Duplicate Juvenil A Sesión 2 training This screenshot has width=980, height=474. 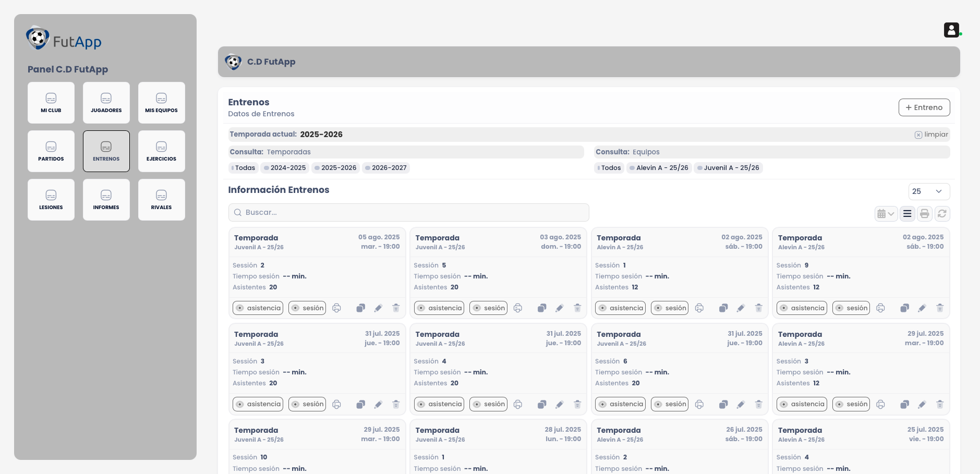point(360,308)
